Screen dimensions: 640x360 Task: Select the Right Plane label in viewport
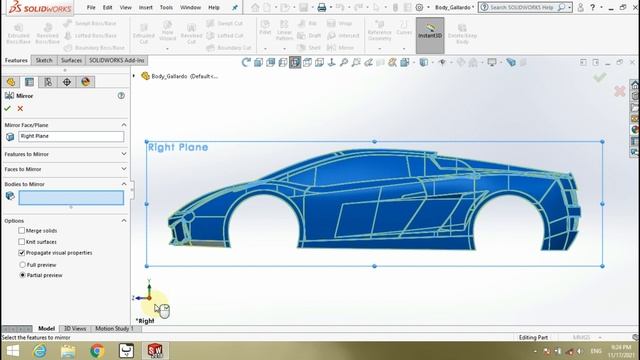(x=178, y=147)
